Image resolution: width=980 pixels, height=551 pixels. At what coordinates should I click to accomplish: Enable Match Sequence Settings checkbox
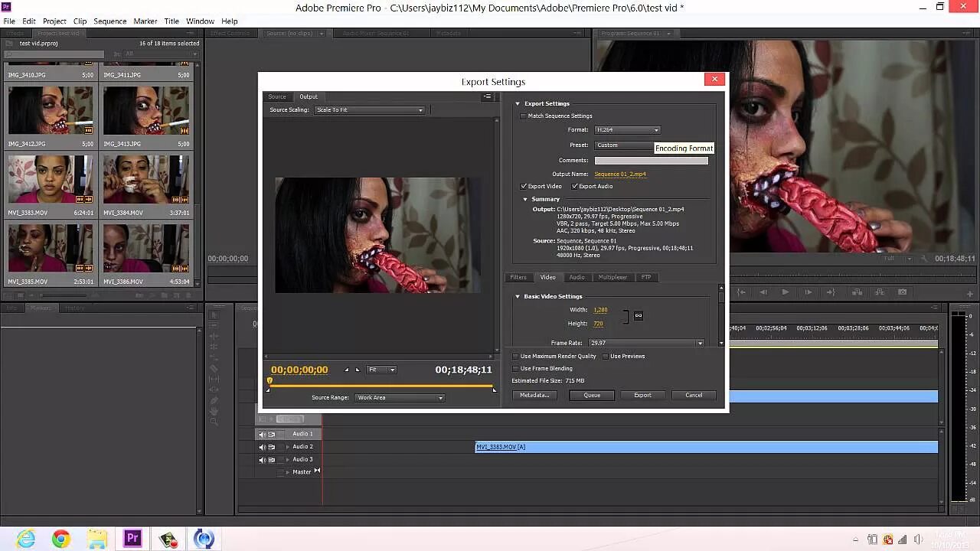(524, 116)
